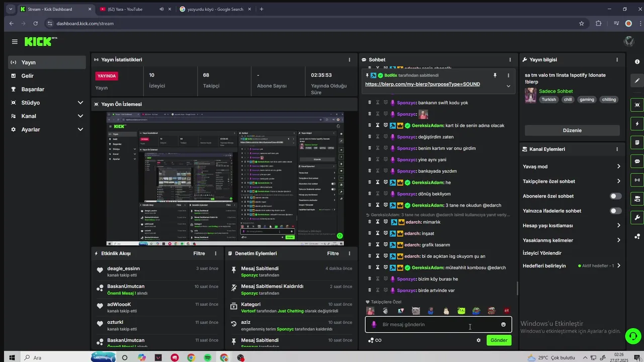Expand the pinned message with the chevron

pos(508,86)
